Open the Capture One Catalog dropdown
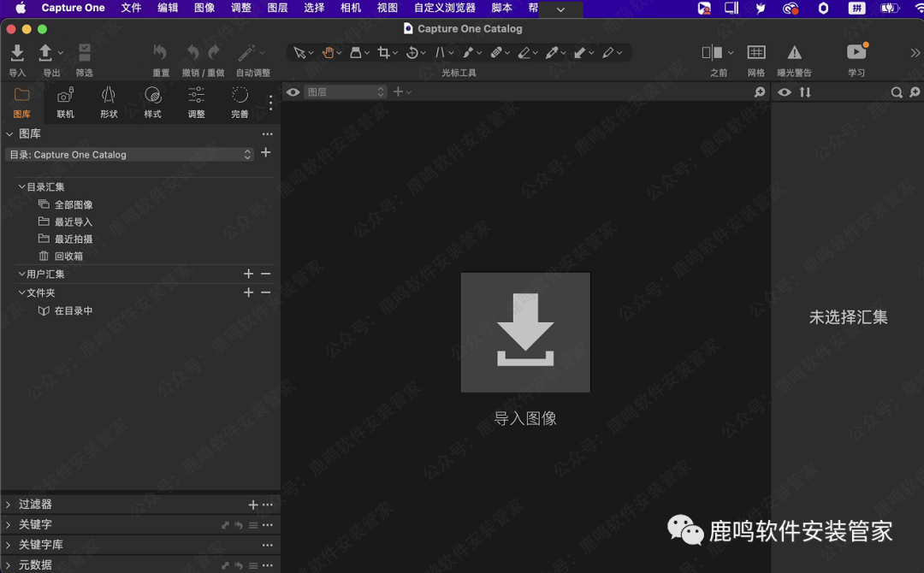Viewport: 924px width, 573px height. click(130, 155)
